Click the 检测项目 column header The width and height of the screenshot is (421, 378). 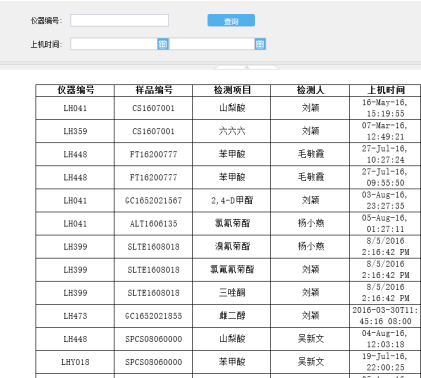(x=232, y=90)
